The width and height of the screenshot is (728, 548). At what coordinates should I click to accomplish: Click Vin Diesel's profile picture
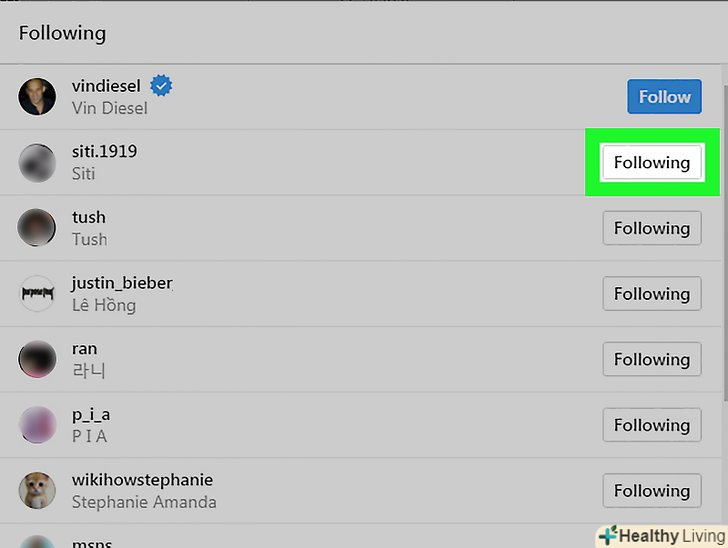37,97
